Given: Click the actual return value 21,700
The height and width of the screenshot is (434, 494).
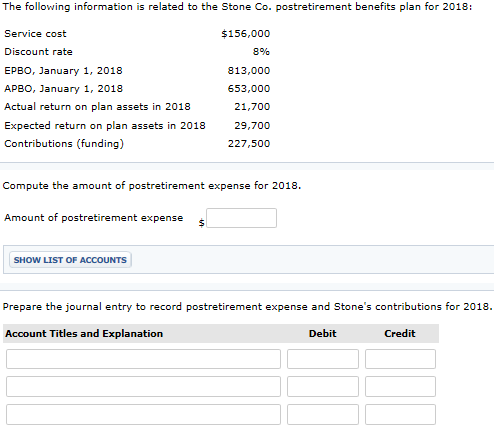Looking at the screenshot, I should coord(252,107).
